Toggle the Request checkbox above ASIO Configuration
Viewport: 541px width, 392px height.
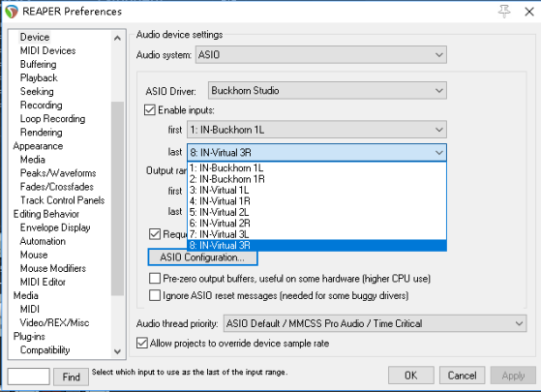click(155, 234)
